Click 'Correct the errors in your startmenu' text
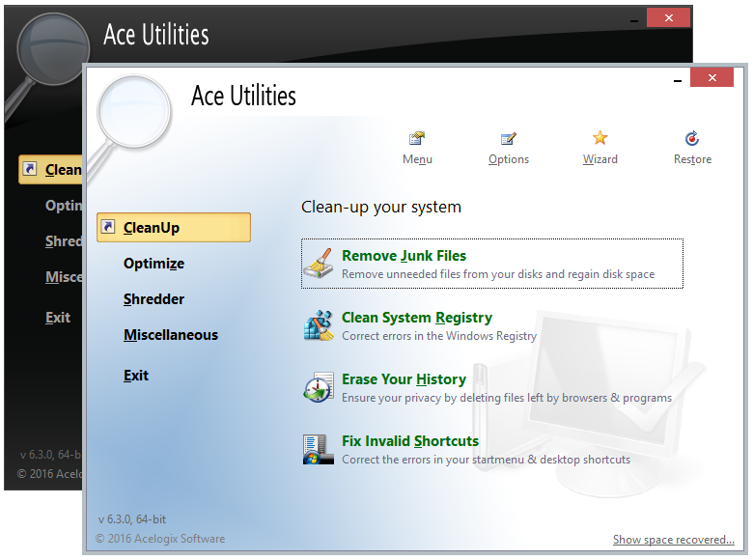This screenshot has height=560, width=753. (x=486, y=460)
